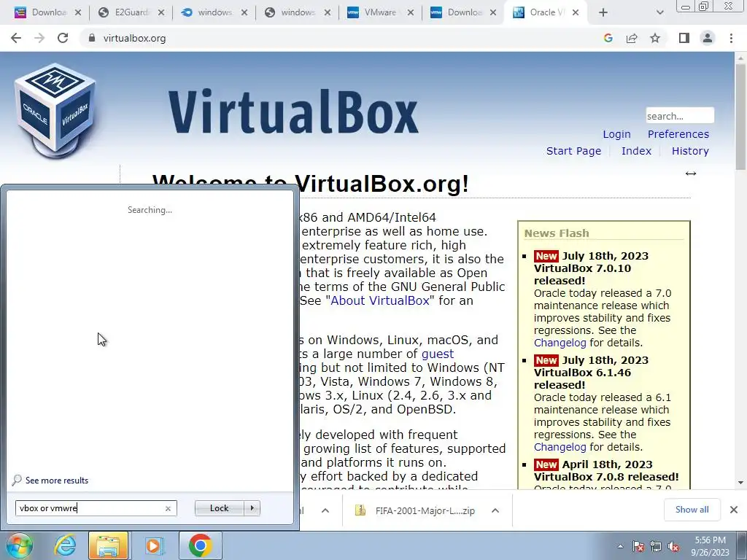Click the VirtualBox cube logo
The height and width of the screenshot is (560, 747).
[55, 109]
